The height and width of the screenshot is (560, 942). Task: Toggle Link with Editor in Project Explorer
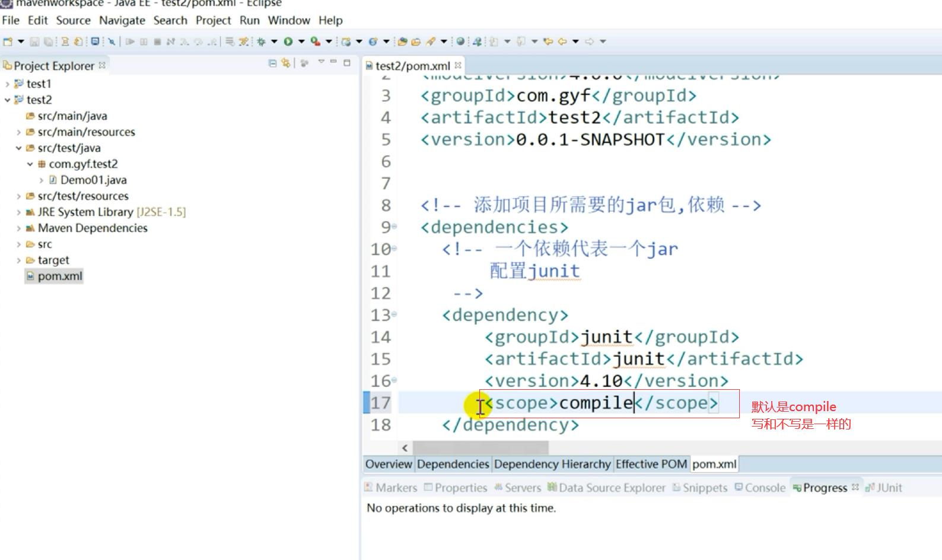click(286, 63)
